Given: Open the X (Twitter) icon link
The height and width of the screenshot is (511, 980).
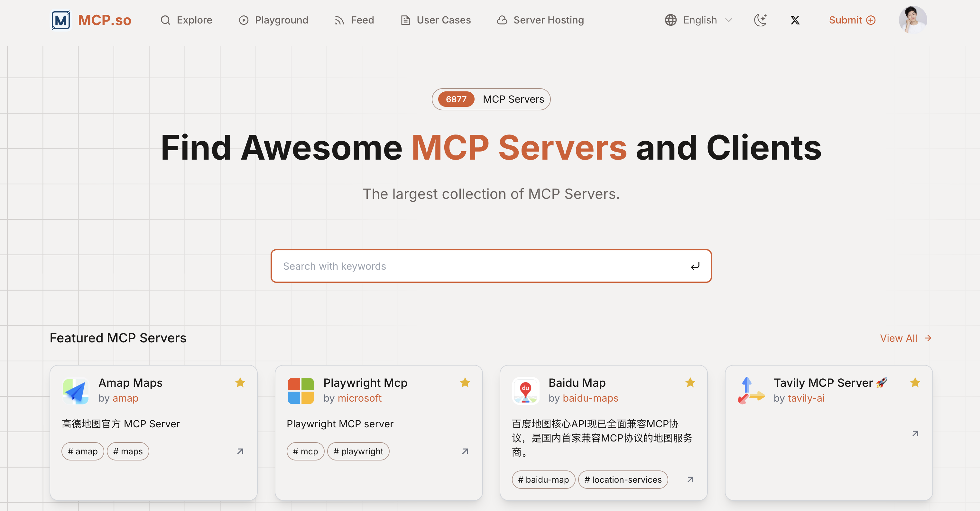Looking at the screenshot, I should (795, 20).
